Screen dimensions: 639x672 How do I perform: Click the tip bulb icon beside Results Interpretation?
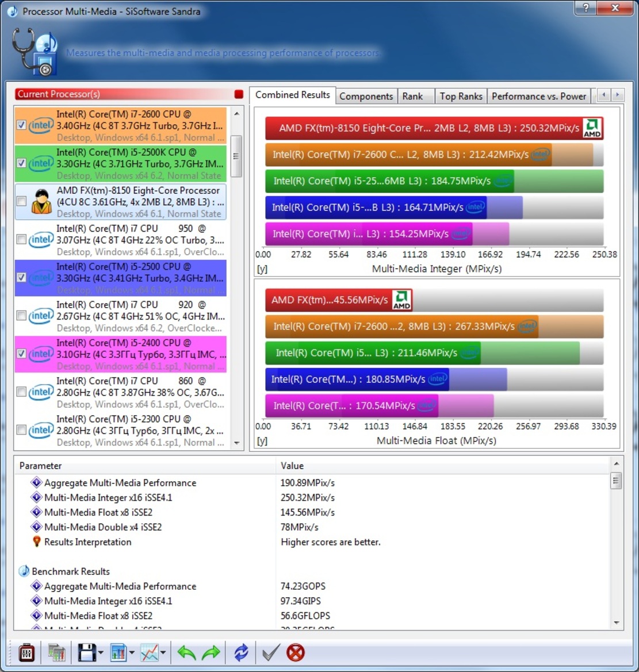[37, 542]
